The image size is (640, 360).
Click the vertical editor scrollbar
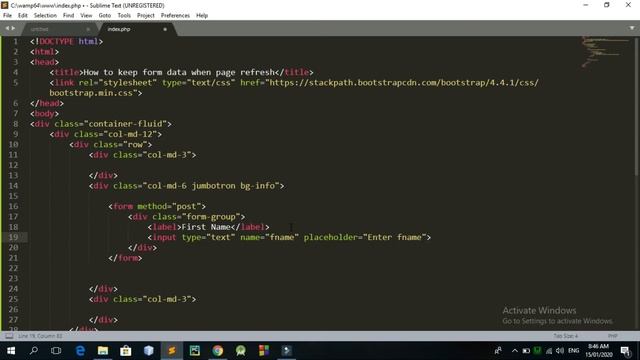click(636, 107)
